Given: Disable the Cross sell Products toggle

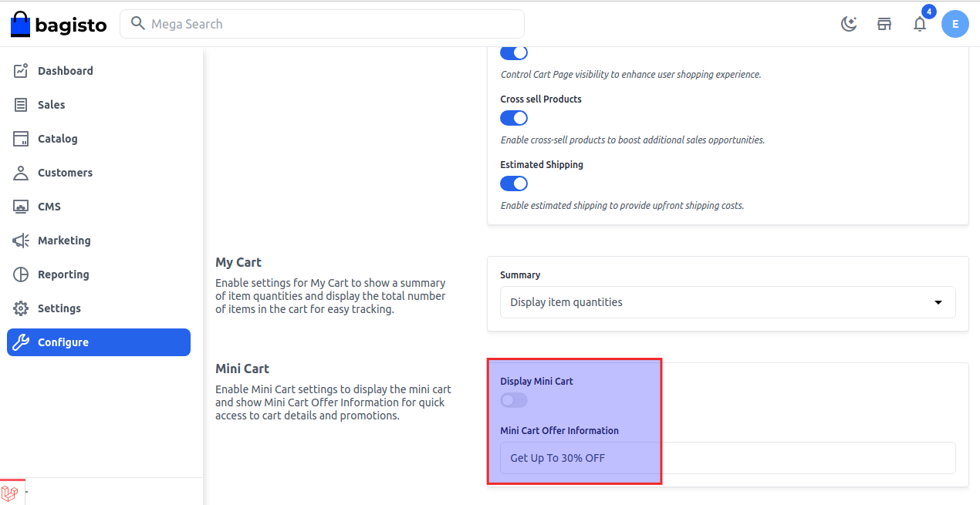Looking at the screenshot, I should (x=514, y=118).
